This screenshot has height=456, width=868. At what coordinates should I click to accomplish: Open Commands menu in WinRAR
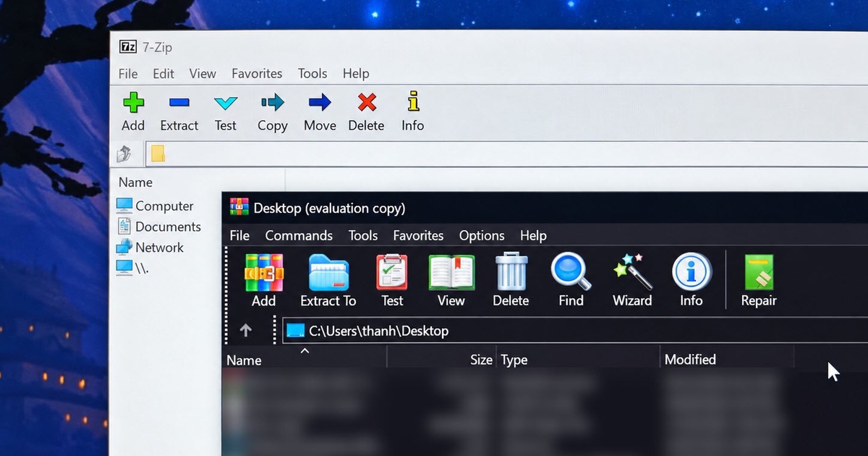point(299,235)
